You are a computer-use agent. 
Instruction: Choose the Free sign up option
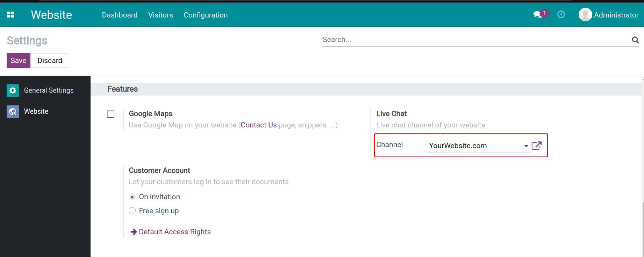pos(132,210)
